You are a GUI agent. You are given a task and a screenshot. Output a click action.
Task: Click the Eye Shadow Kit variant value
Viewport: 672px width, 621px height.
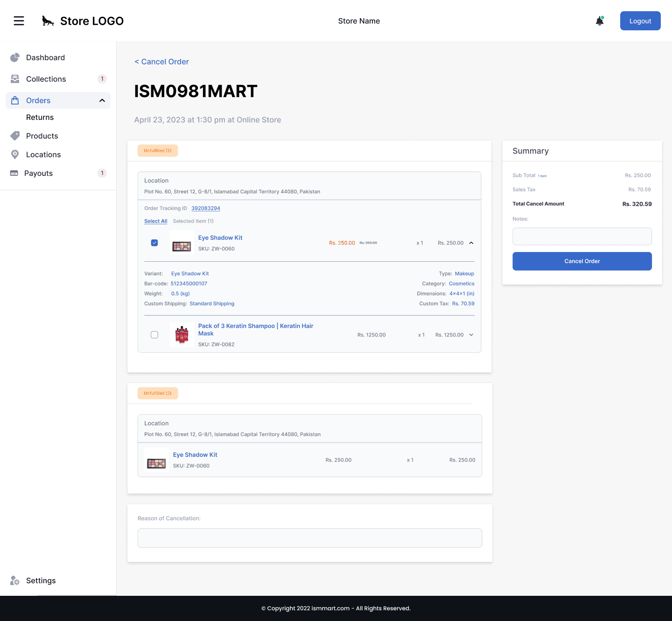coord(190,273)
